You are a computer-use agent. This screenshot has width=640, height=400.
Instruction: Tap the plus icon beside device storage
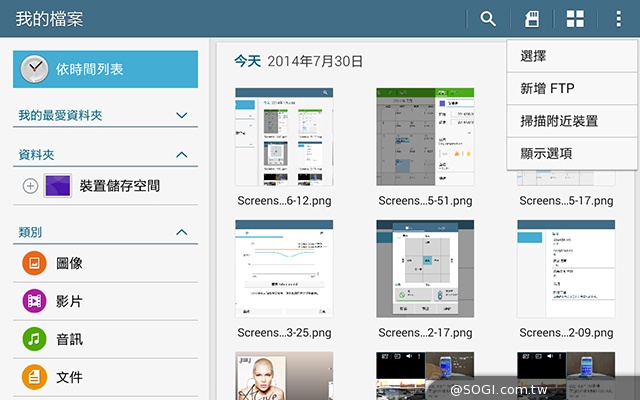(30, 186)
